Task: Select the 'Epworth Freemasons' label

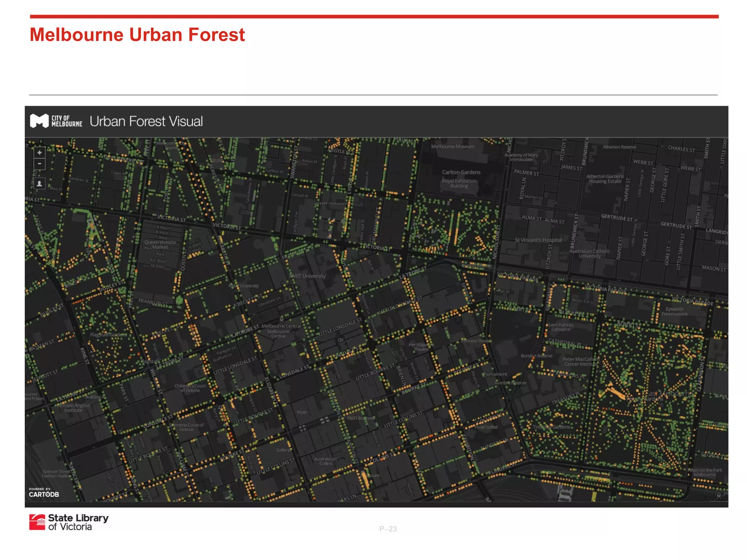Action: [674, 311]
